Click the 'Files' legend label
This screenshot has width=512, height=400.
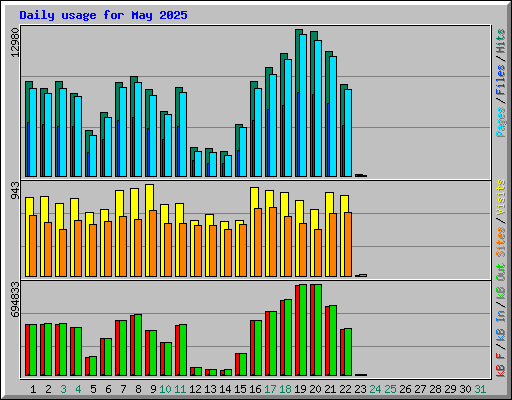501,79
